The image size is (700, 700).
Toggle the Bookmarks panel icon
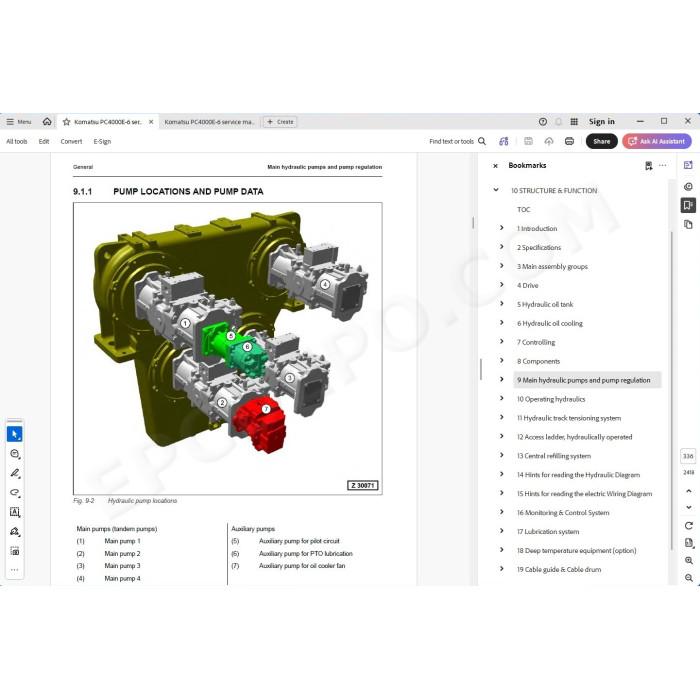point(688,205)
